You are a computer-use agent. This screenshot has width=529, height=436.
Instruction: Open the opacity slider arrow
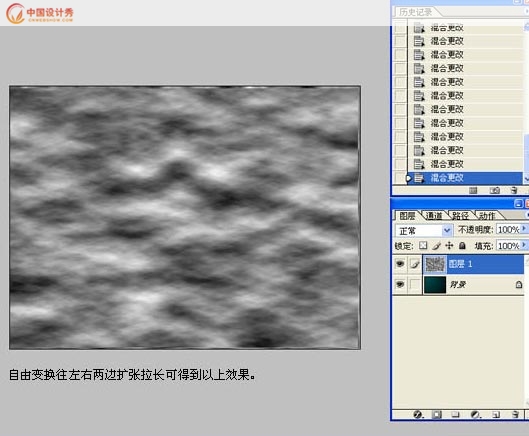click(524, 229)
